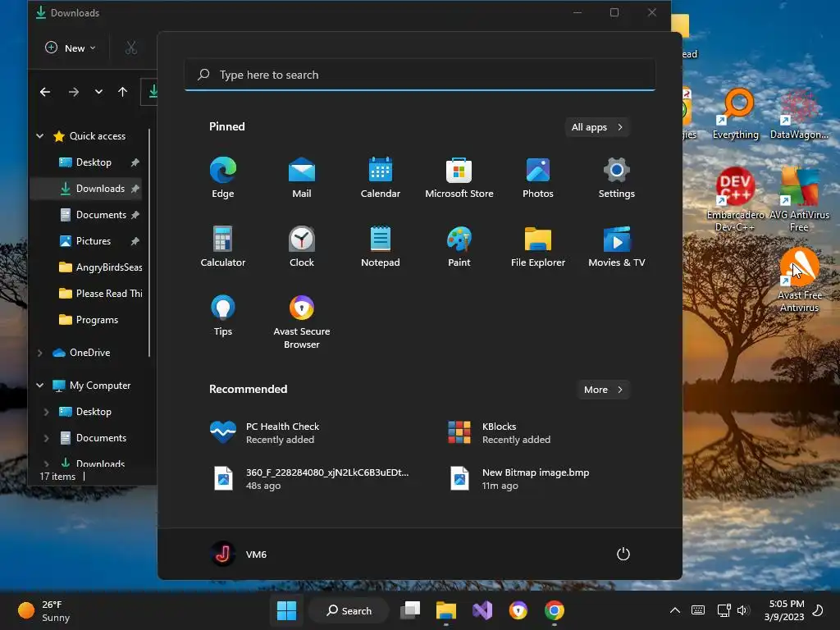
Task: Launch Avast Secure Browser from pinned
Action: (x=302, y=322)
